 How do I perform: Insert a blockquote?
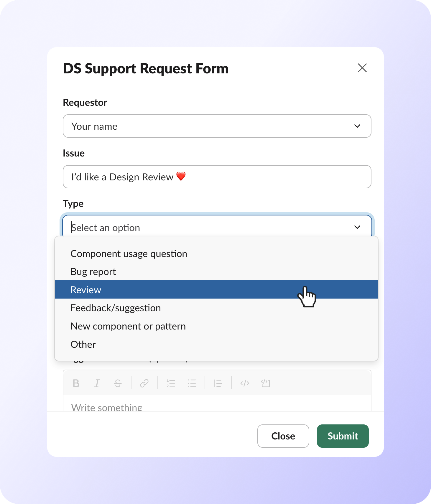(218, 383)
